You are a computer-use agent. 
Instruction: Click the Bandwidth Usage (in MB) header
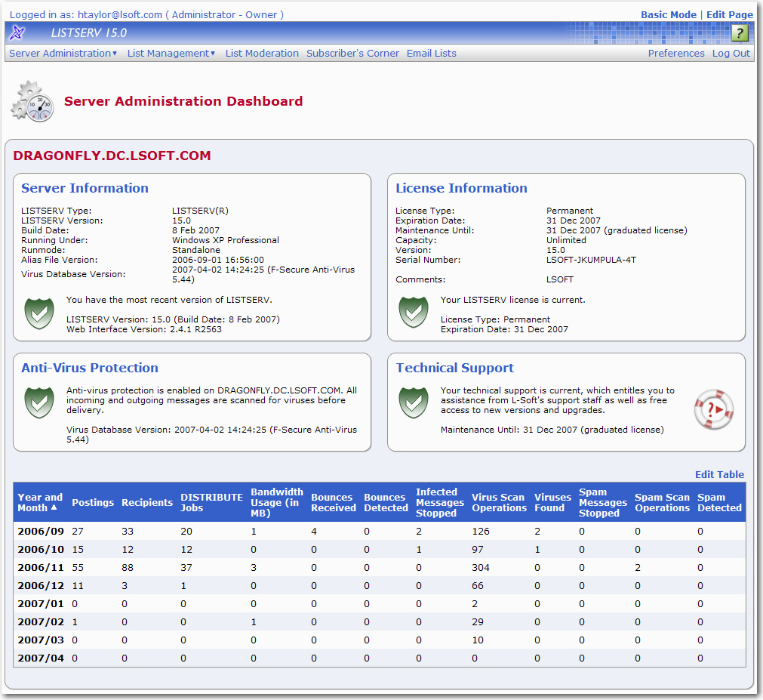pyautogui.click(x=277, y=502)
